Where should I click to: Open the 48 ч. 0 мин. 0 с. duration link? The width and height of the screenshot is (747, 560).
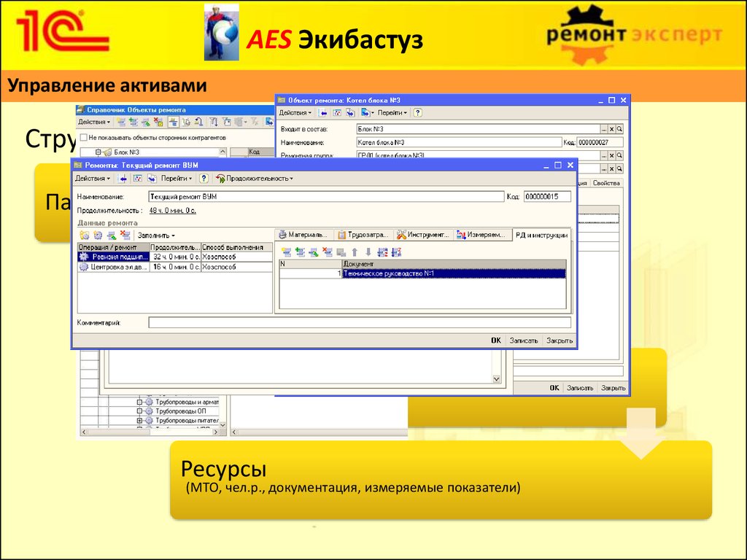point(172,211)
